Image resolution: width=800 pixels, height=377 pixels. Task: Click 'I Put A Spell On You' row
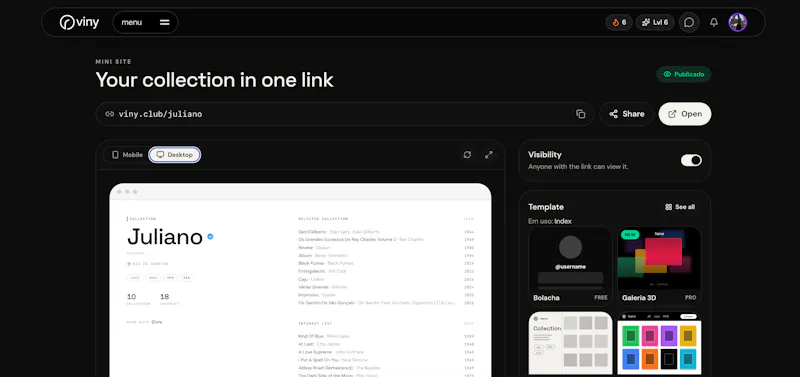point(386,360)
